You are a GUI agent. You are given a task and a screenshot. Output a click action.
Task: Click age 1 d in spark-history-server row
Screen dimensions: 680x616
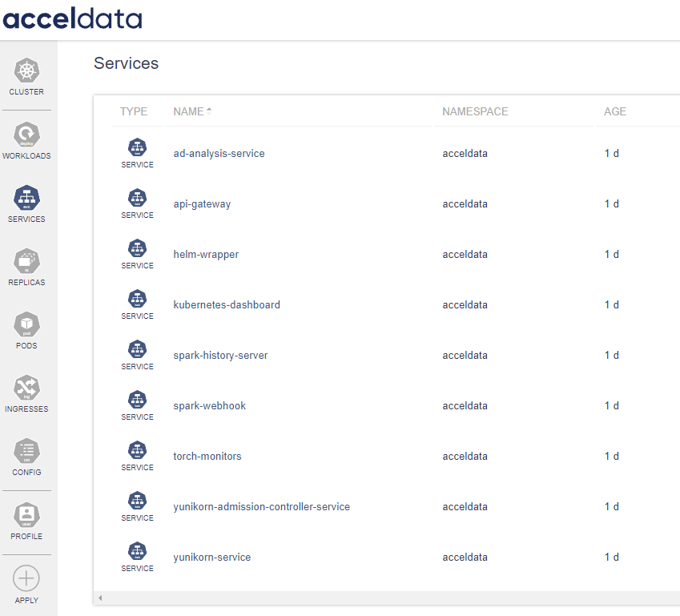611,356
